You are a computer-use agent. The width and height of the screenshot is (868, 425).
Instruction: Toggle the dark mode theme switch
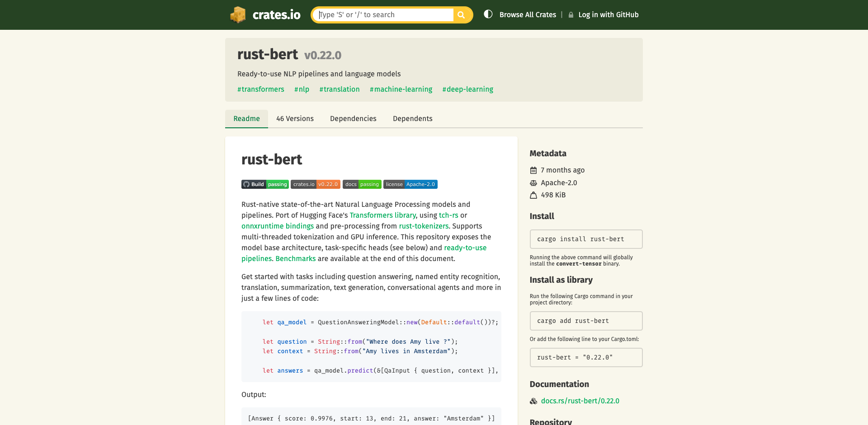click(488, 14)
